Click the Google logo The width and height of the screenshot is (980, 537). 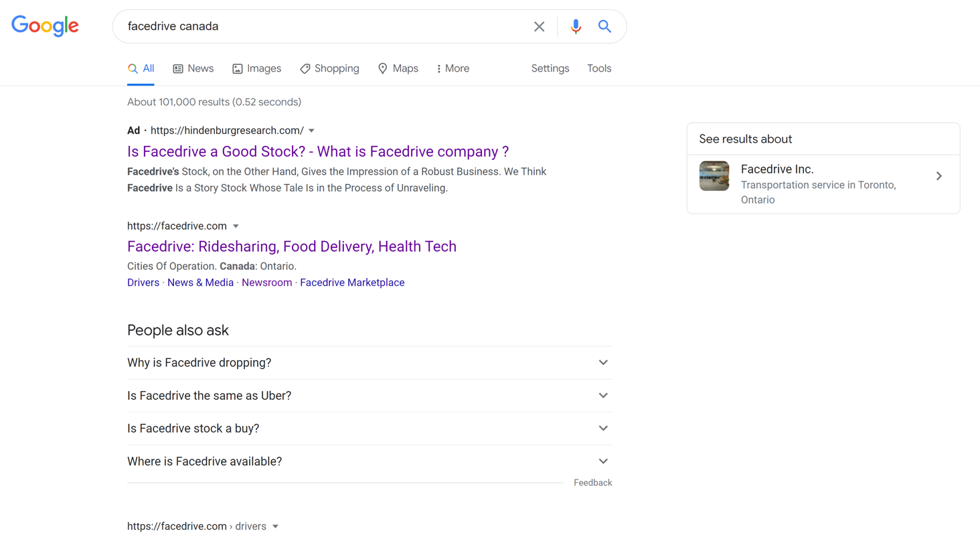coord(45,26)
